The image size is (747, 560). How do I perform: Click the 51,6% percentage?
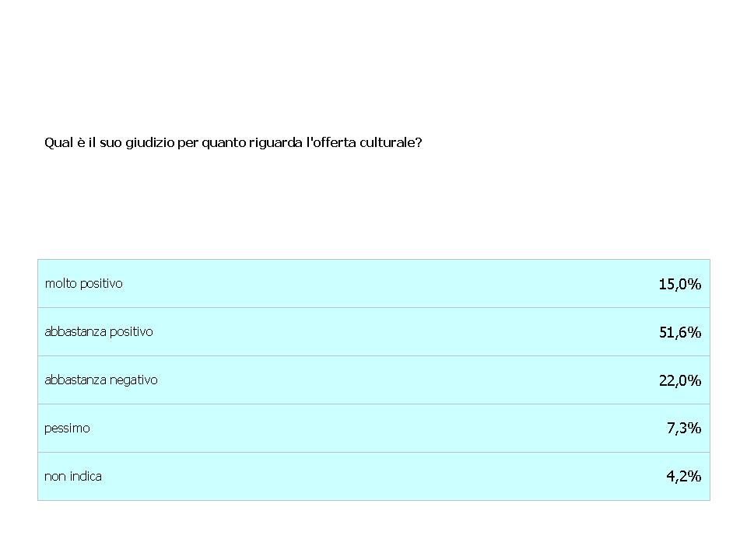coord(680,332)
